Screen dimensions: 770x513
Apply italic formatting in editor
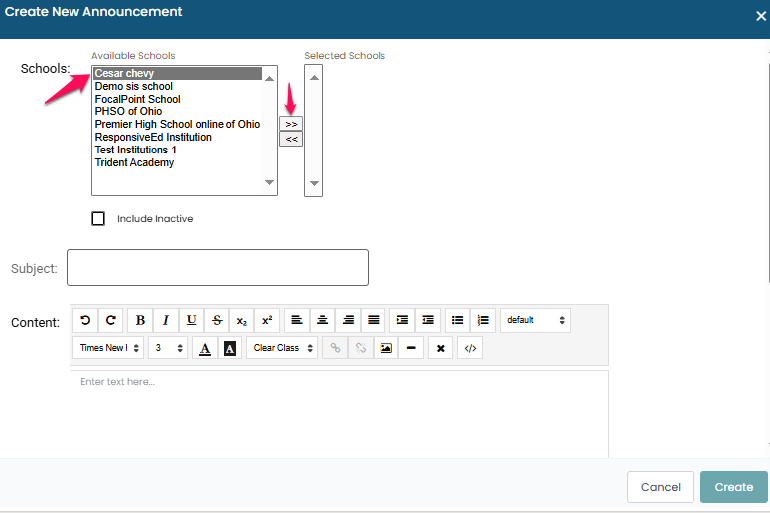[x=166, y=320]
